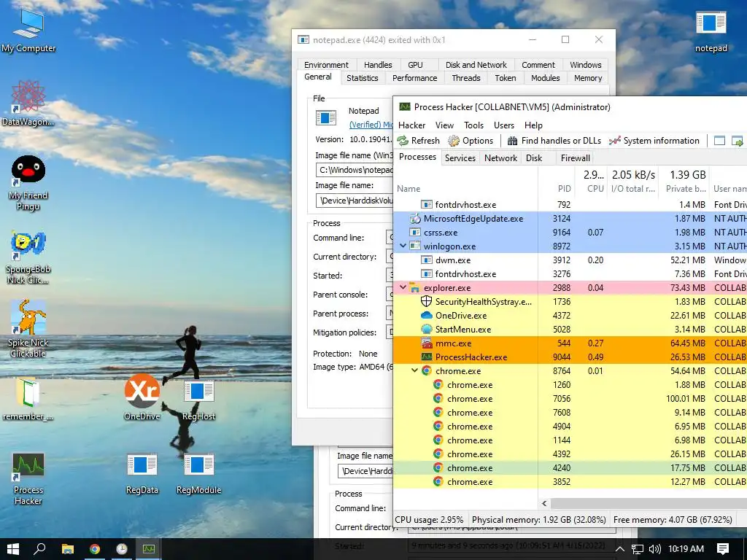Sort by CPU column header
The height and width of the screenshot is (560, 747).
[595, 189]
